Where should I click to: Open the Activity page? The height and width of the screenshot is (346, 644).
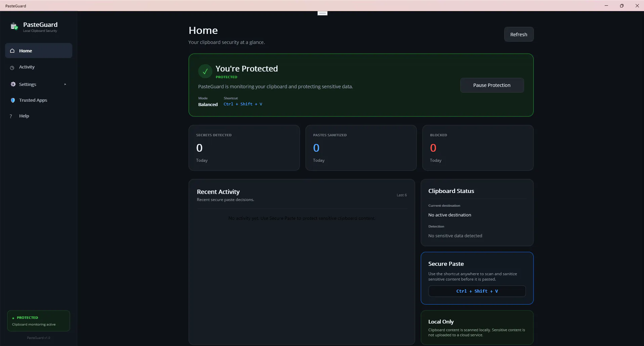tap(39, 67)
